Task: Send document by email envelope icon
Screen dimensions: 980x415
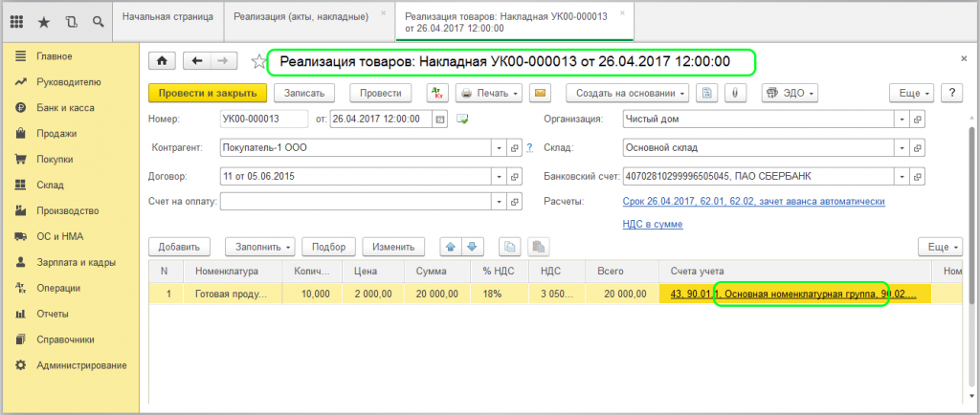Action: point(540,93)
